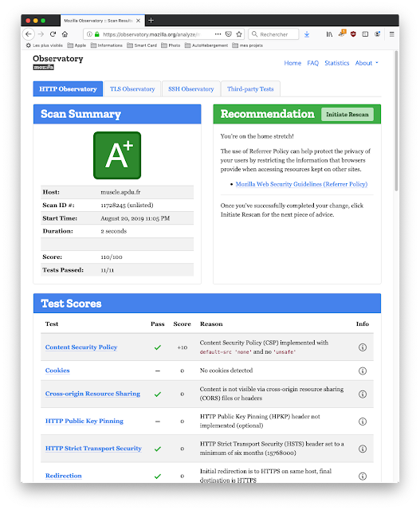
Task: Show info for Redirection row
Action: [363, 477]
